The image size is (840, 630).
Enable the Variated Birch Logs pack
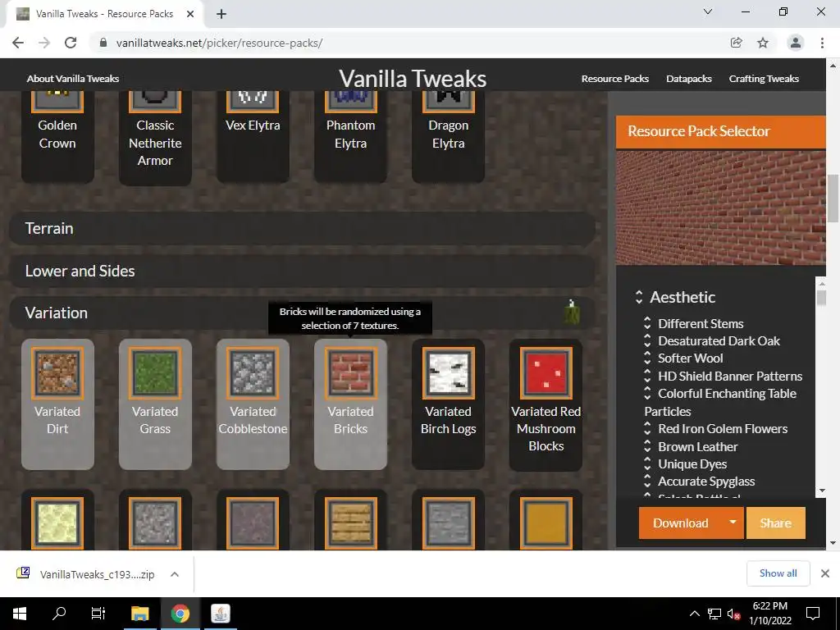click(449, 404)
